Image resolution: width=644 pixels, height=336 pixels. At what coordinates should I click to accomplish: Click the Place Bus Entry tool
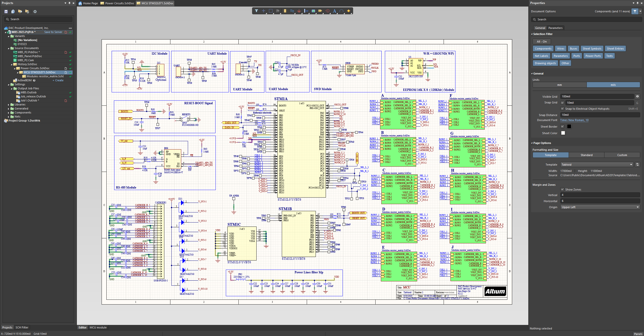[306, 11]
